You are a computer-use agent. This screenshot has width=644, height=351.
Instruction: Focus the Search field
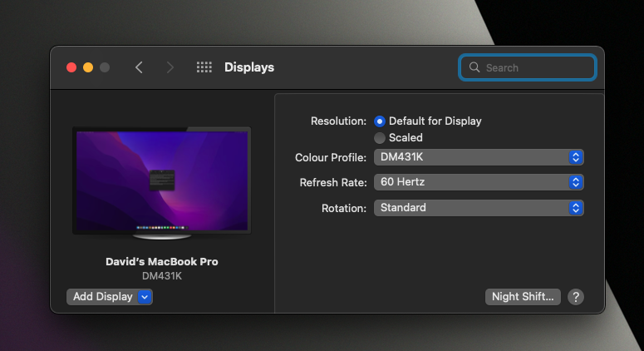(528, 67)
